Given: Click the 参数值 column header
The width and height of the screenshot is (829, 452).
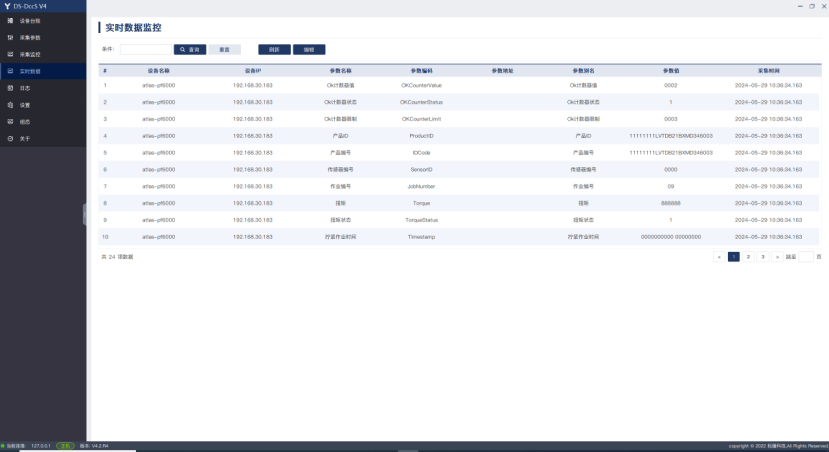Looking at the screenshot, I should pos(671,71).
